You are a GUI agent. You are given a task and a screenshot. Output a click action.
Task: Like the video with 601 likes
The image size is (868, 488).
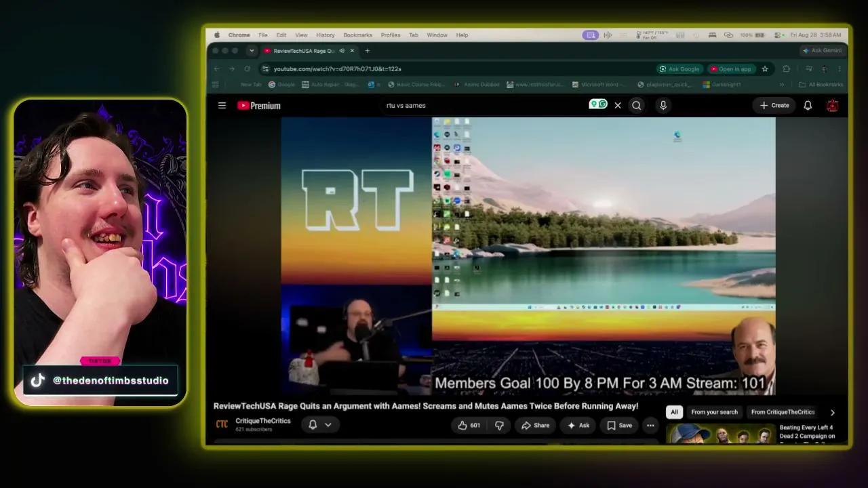click(x=469, y=425)
